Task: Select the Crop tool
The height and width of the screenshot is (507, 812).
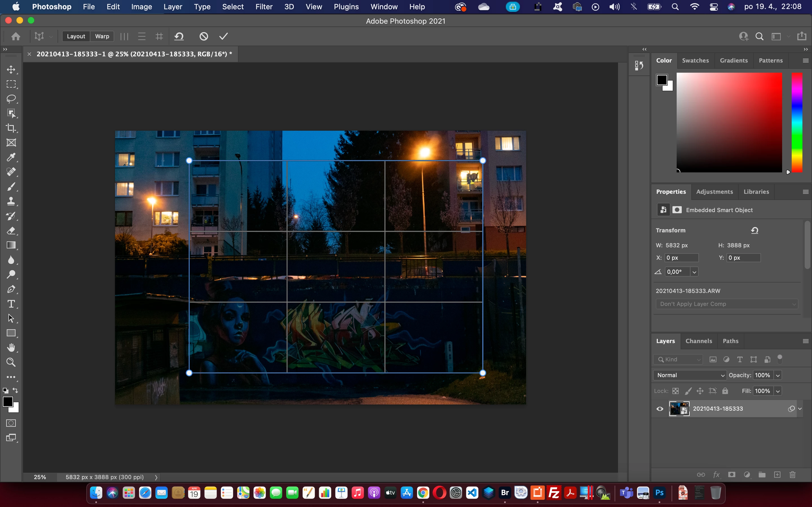Action: click(x=11, y=128)
